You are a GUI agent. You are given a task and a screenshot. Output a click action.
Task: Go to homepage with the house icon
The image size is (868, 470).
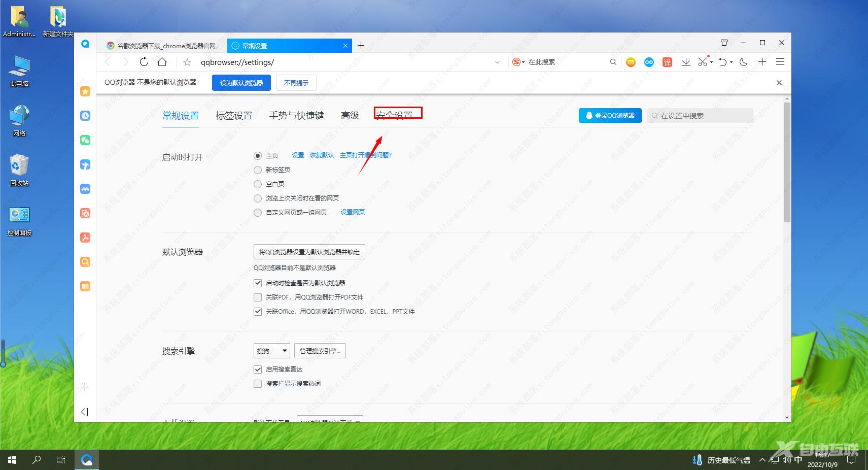[162, 62]
